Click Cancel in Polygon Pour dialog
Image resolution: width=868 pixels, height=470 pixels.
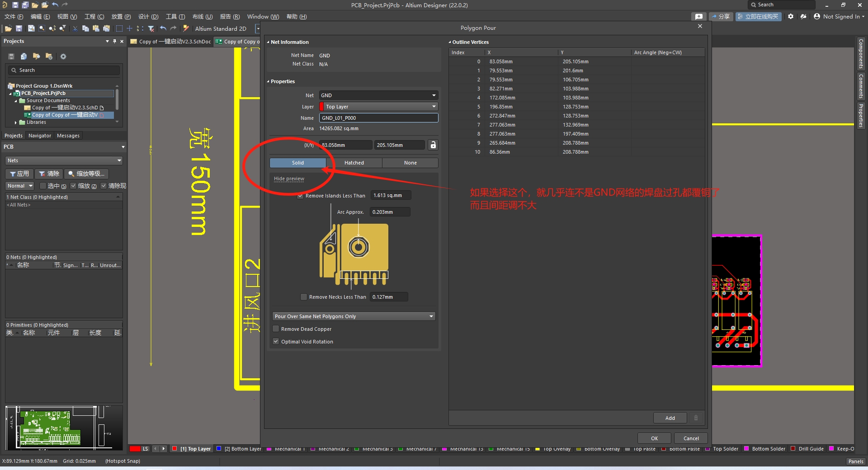(x=691, y=438)
